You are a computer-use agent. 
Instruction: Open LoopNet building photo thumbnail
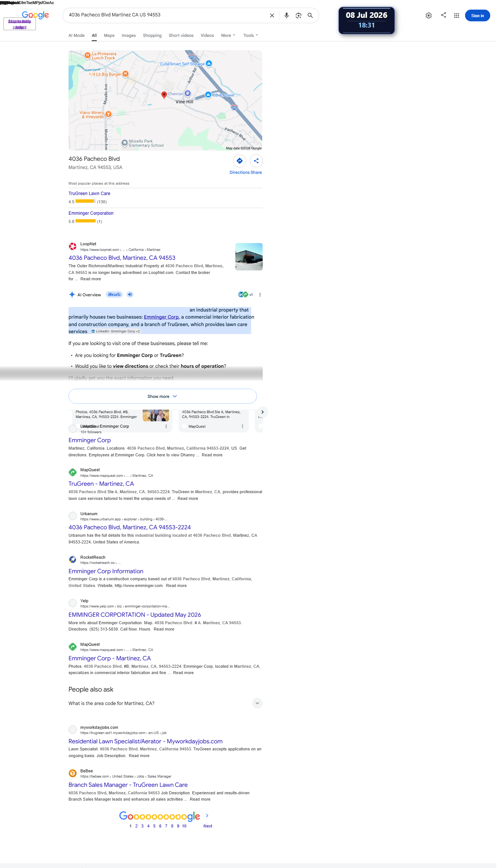[x=249, y=257]
